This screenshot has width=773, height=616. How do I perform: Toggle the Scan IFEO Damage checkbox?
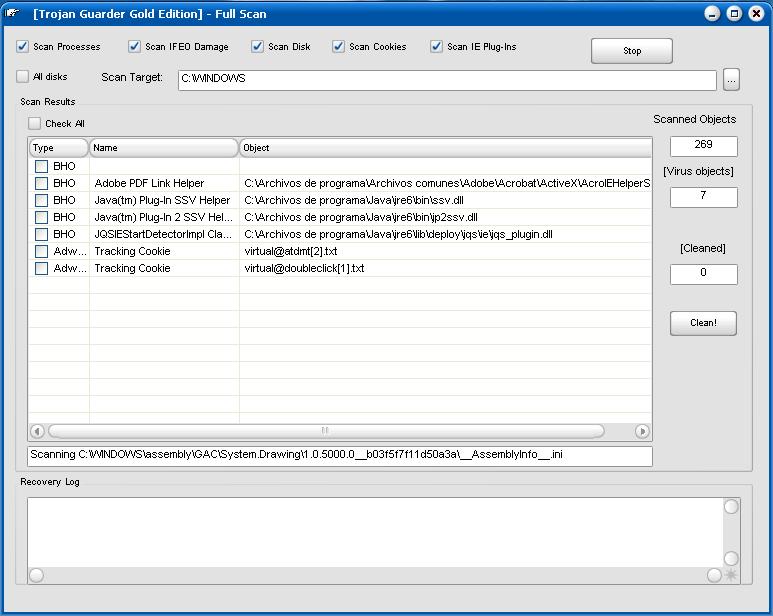[134, 46]
